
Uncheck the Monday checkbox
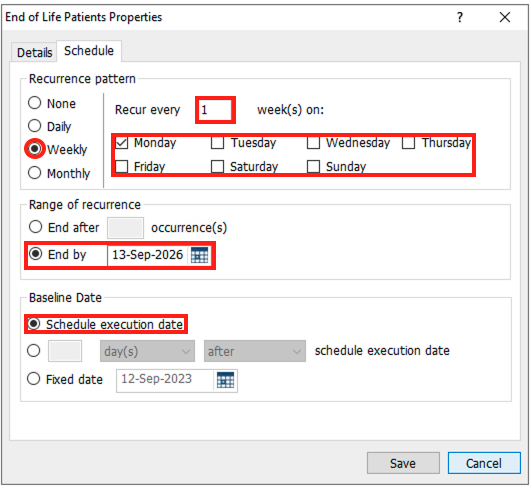(x=121, y=143)
